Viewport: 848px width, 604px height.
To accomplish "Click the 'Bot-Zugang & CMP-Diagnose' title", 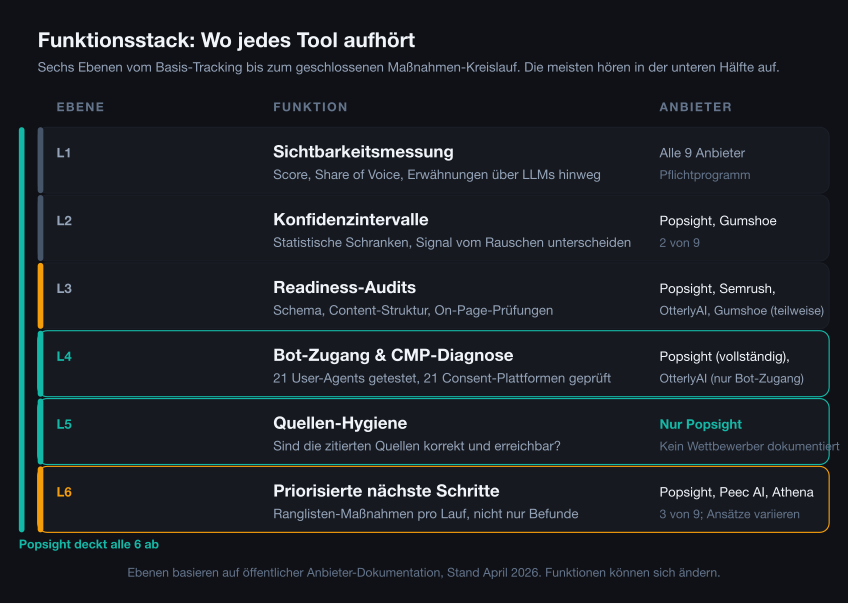I will [393, 355].
